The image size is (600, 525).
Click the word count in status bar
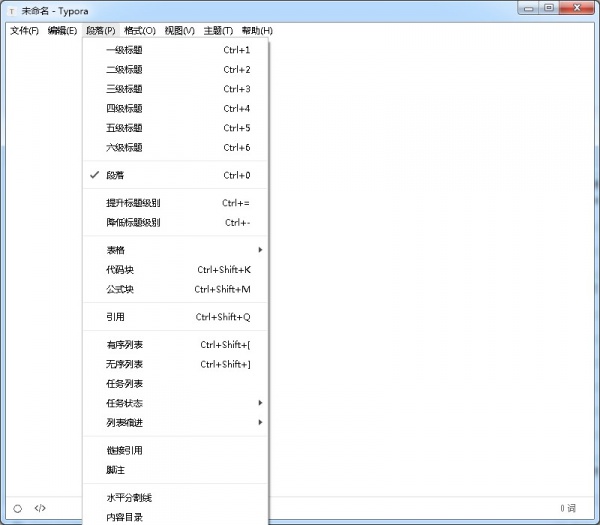568,507
